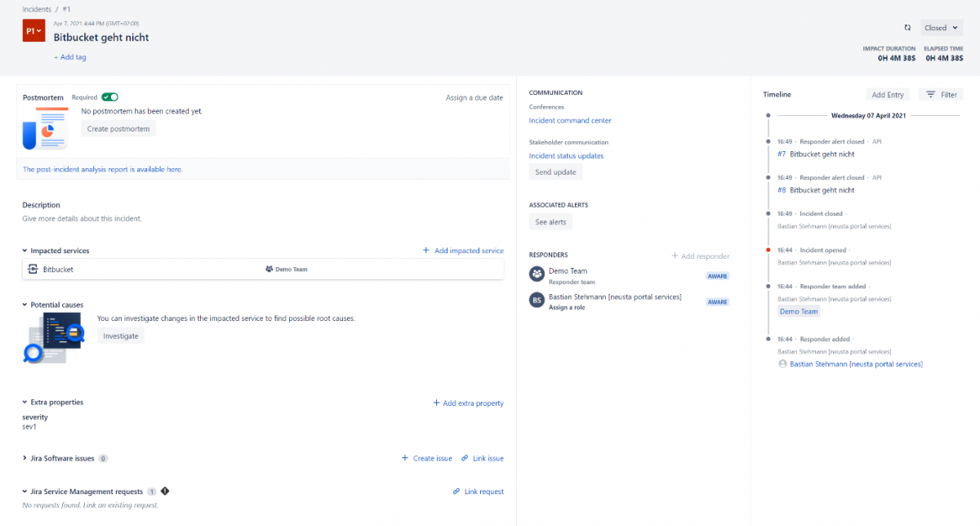The image size is (980, 526).
Task: Click the link icon for Link issue
Action: (x=465, y=458)
